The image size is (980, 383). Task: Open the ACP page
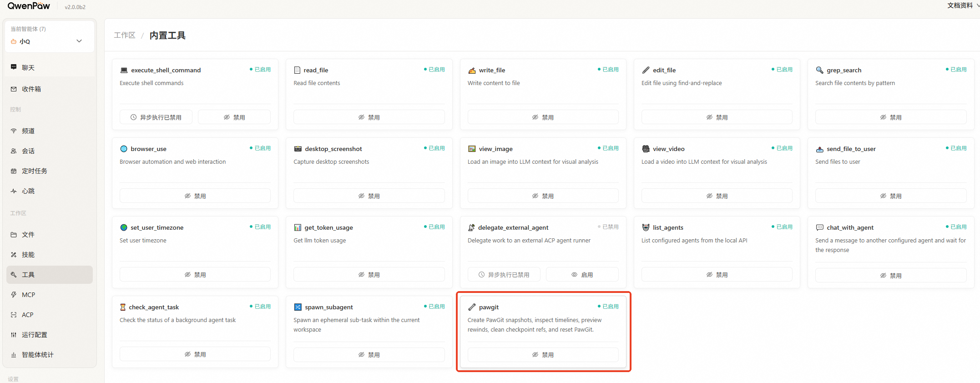coord(50,314)
